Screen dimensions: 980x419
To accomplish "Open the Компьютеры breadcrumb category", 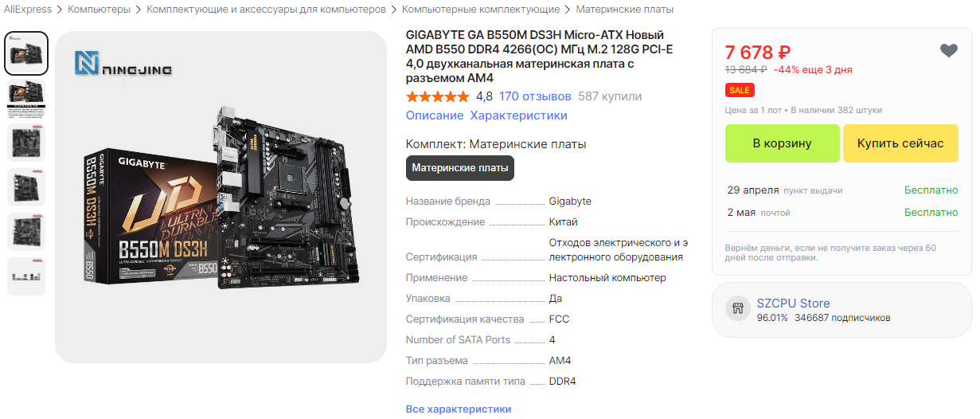I will click(100, 10).
